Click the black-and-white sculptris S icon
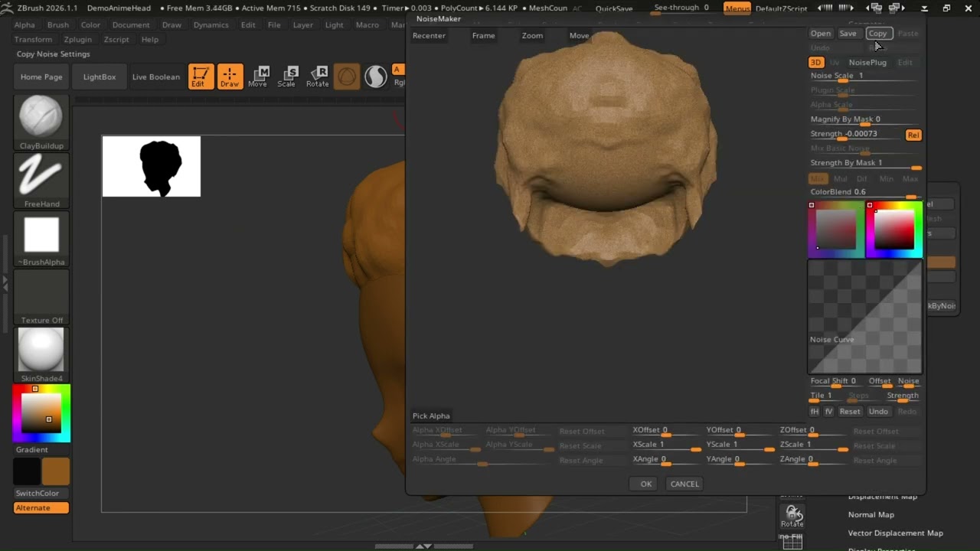Viewport: 980px width, 551px height. coord(376,77)
